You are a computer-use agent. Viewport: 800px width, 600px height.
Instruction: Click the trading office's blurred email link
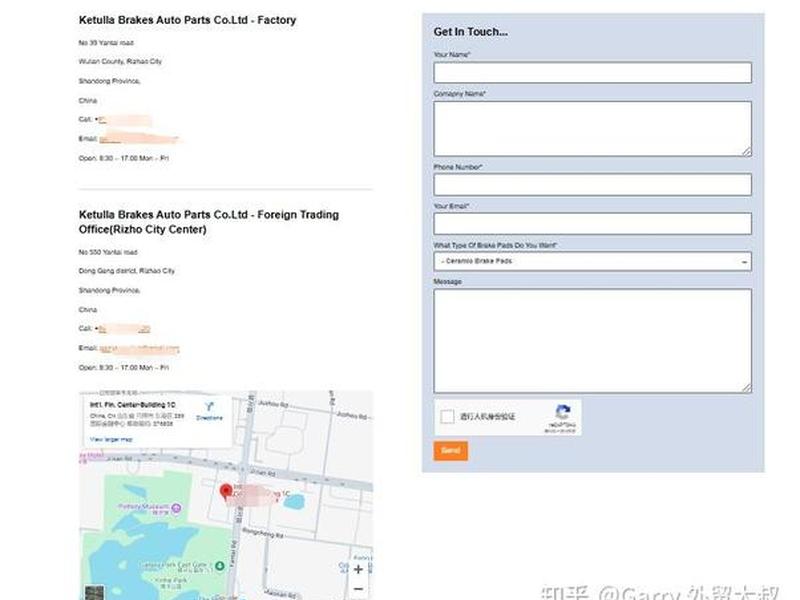(x=139, y=348)
